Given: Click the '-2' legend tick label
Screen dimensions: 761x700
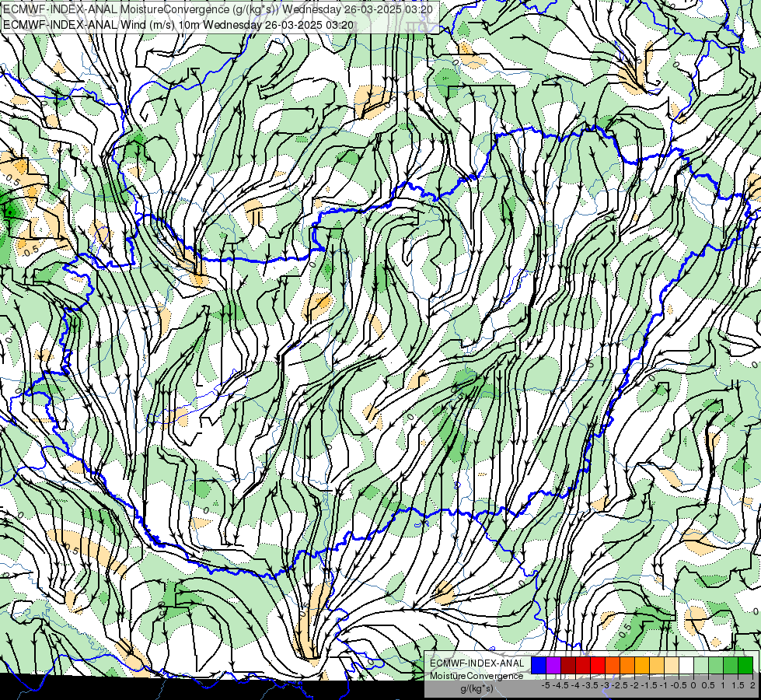Looking at the screenshot, I should 634,685.
